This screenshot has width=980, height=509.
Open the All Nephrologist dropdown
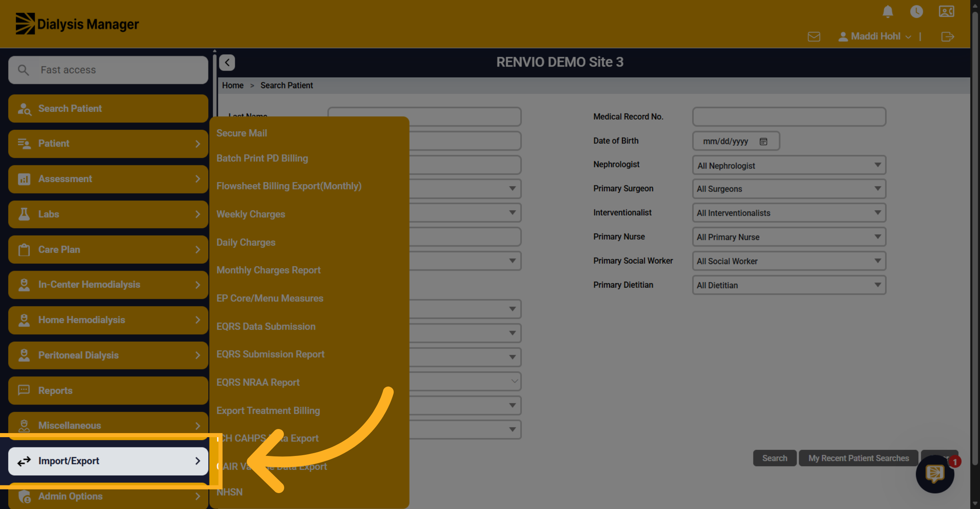(789, 165)
